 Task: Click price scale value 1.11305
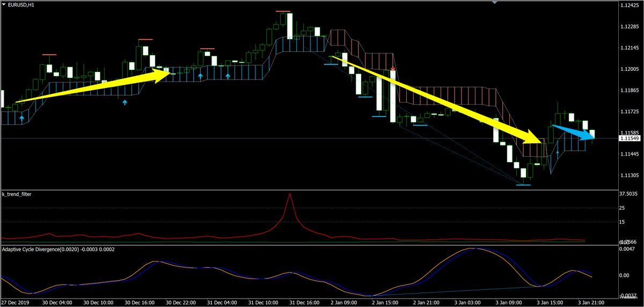(x=628, y=175)
